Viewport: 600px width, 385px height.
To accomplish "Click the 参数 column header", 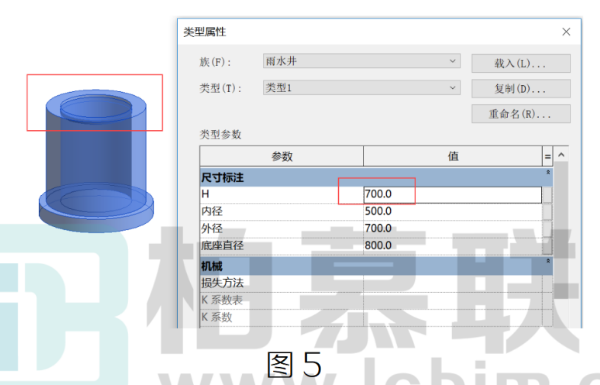I will tap(282, 156).
